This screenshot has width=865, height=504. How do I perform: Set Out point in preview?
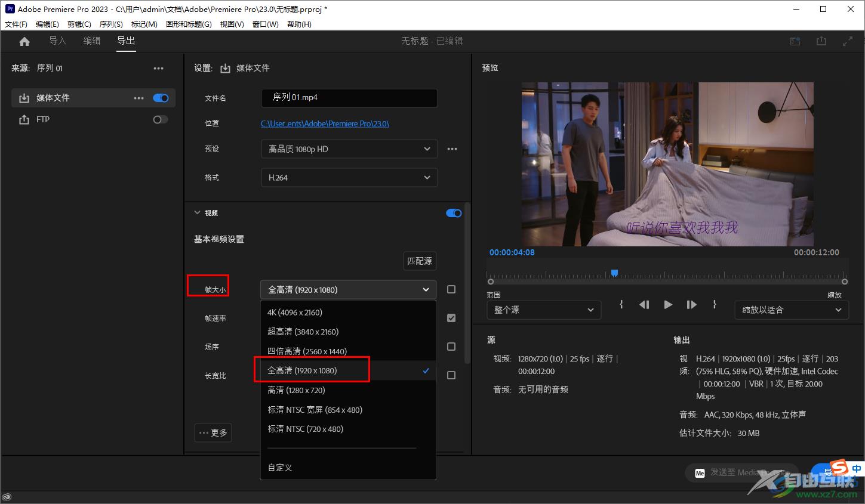tap(715, 305)
